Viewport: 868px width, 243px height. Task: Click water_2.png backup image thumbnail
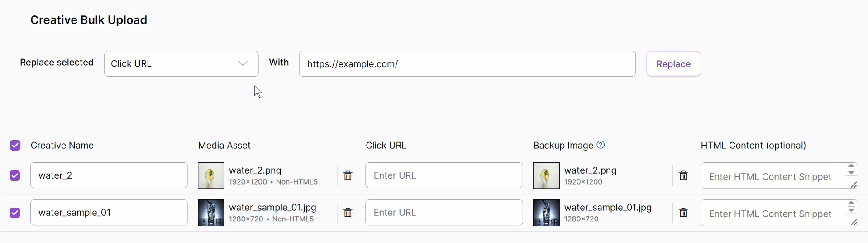pos(546,175)
